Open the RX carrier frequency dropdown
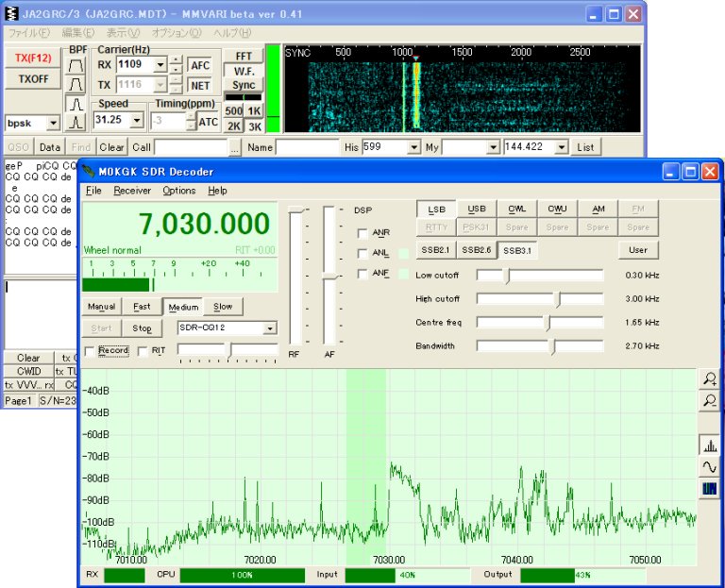The height and width of the screenshot is (588, 725). [160, 65]
